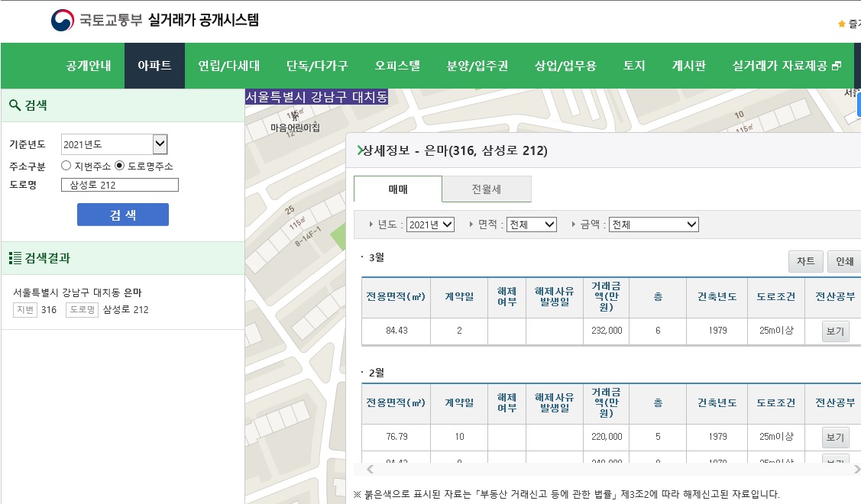Click the 도로명 input field showing 삼성로 212
The width and height of the screenshot is (861, 504).
[x=120, y=185]
